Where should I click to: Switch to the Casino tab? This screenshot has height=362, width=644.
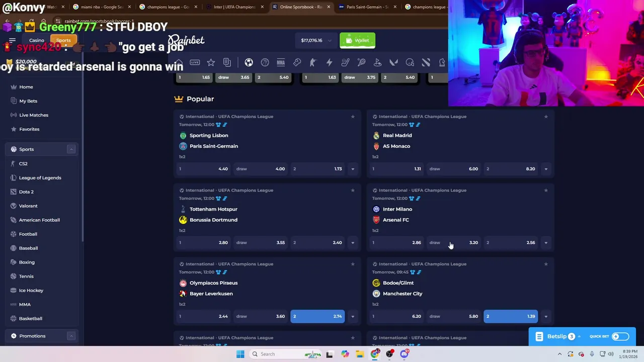point(36,40)
